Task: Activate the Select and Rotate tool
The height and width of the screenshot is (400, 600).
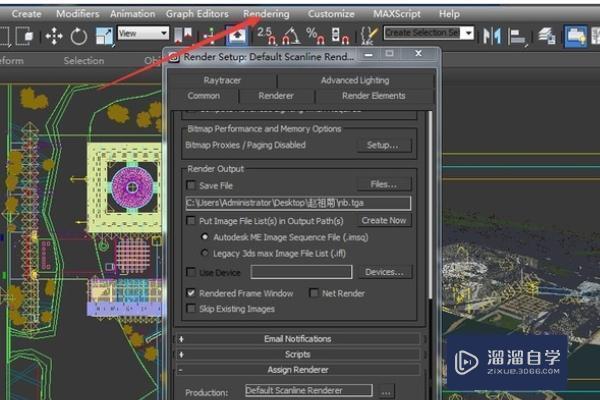Action: click(79, 36)
